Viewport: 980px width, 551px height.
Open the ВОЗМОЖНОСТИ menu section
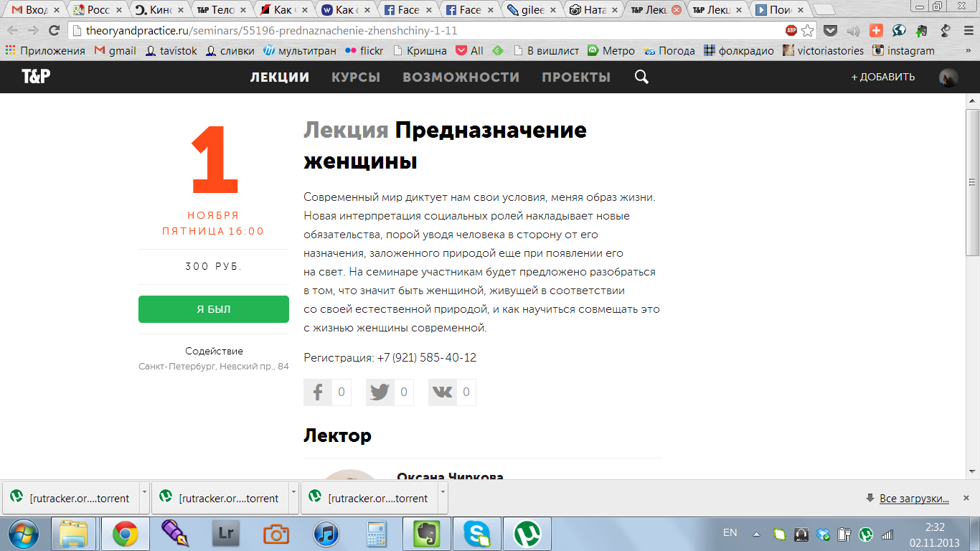click(461, 77)
